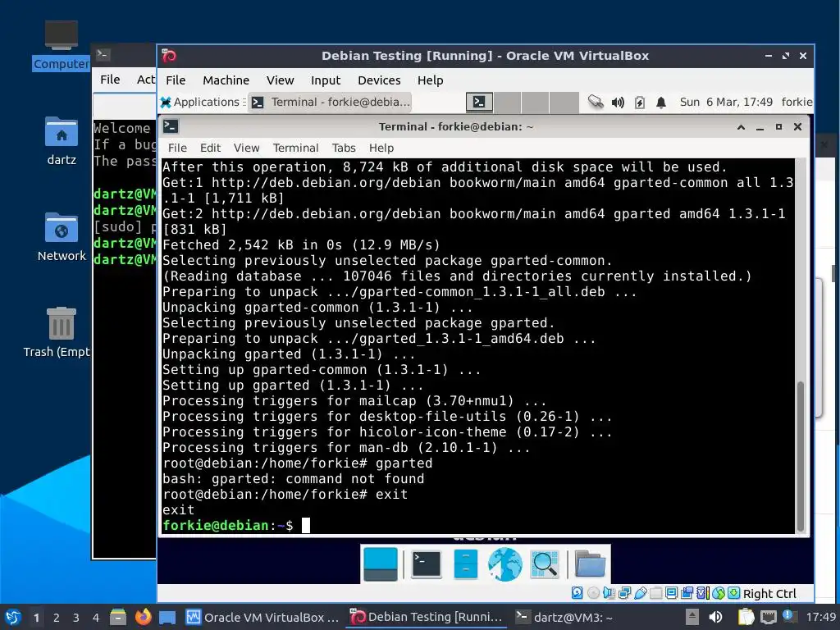This screenshot has width=840, height=630.
Task: Switch to dartz@VM3: ~ taskbar window
Action: 565,617
